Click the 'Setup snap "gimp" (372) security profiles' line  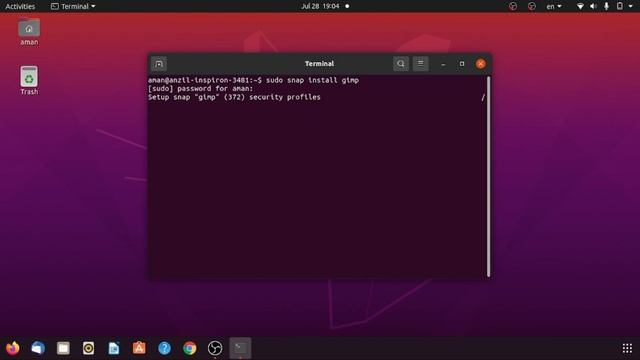[x=234, y=97]
